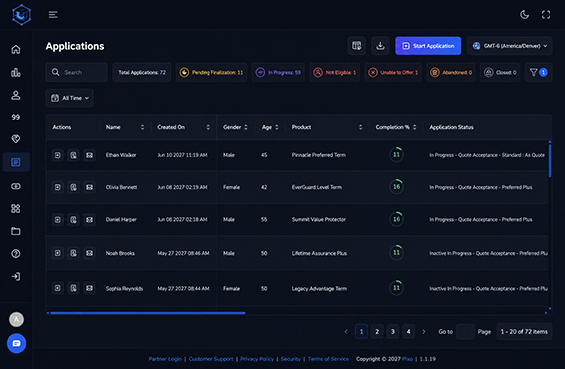Click the Search input field
Viewport: 565px width, 369px height.
coord(76,72)
